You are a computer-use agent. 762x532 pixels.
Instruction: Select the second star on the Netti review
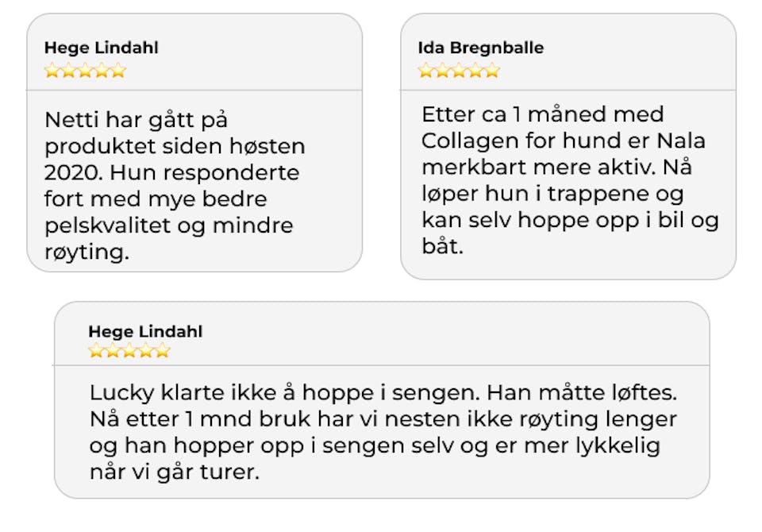pos(69,71)
